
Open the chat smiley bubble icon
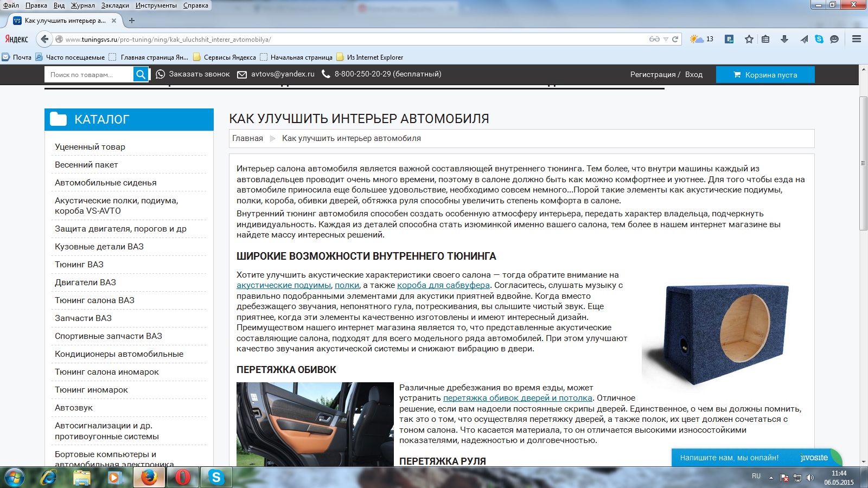coord(834,39)
